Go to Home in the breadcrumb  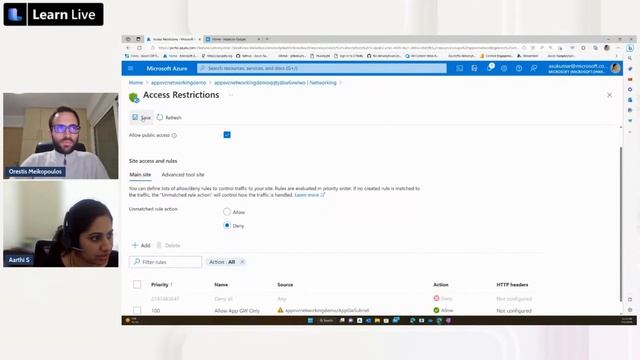click(136, 82)
